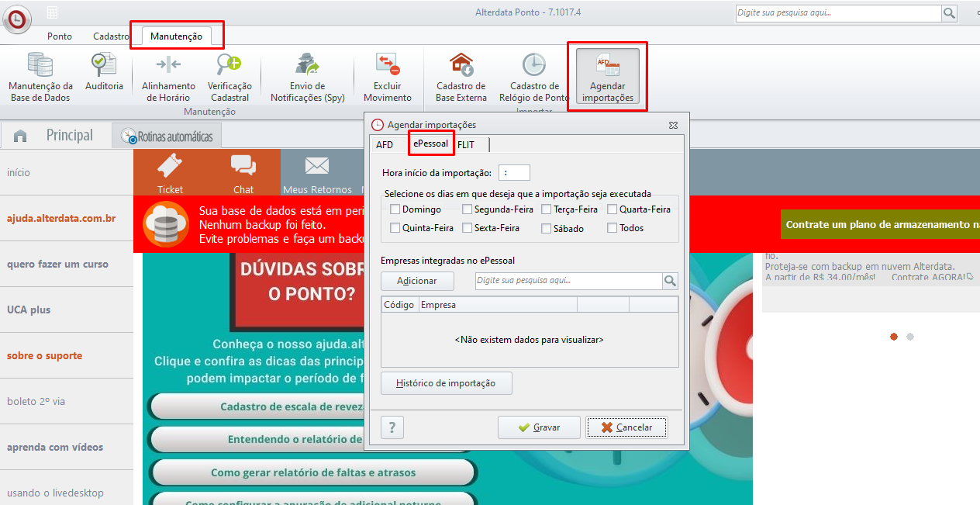The image size is (980, 505).
Task: Click the top application search field
Action: (x=838, y=13)
